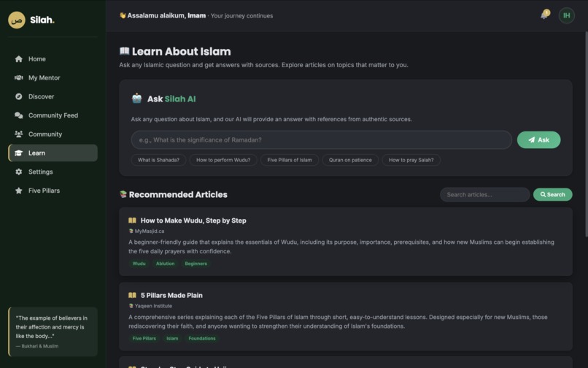Open 'How to Make Wudu, Step by Step' article

pos(193,221)
